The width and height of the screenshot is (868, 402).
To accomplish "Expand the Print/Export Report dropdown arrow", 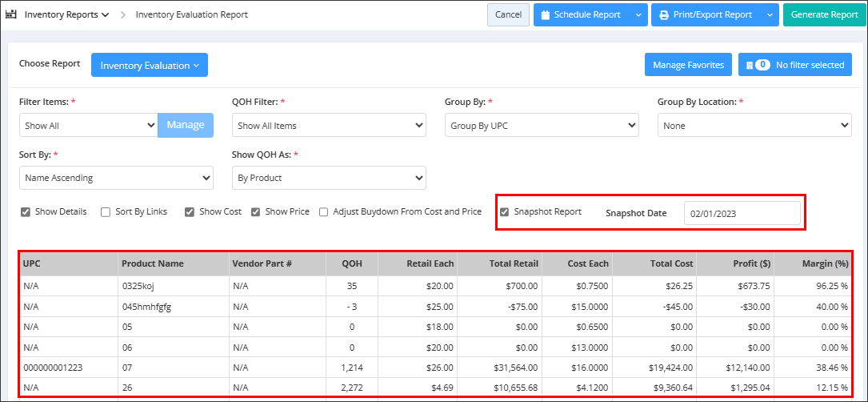I will coord(770,15).
